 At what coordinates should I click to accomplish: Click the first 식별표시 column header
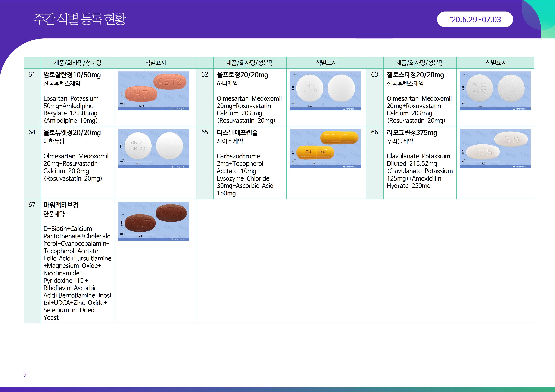pyautogui.click(x=155, y=63)
